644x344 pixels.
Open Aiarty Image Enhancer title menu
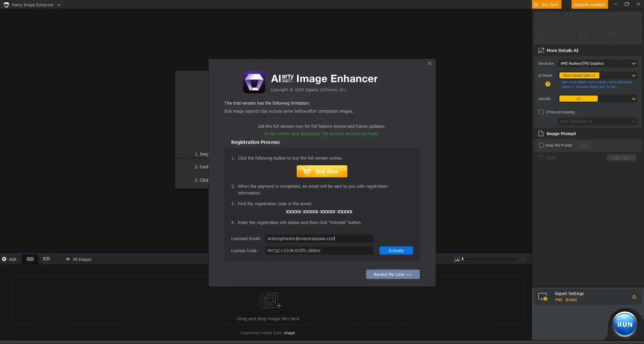tap(33, 5)
